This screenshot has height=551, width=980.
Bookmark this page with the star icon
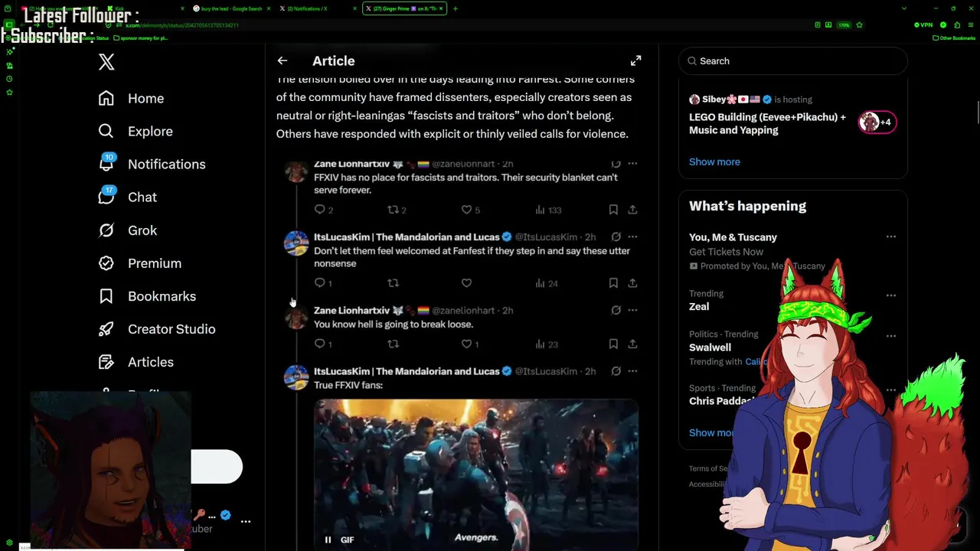(859, 25)
